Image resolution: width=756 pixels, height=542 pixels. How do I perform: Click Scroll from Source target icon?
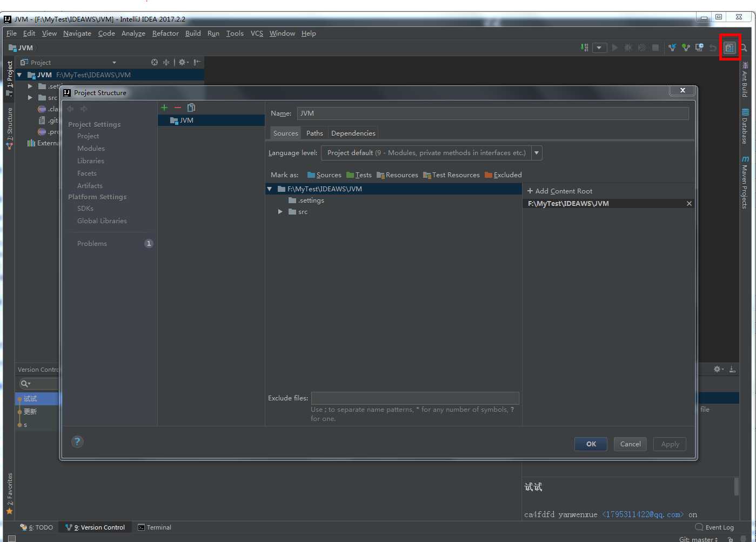pyautogui.click(x=155, y=62)
